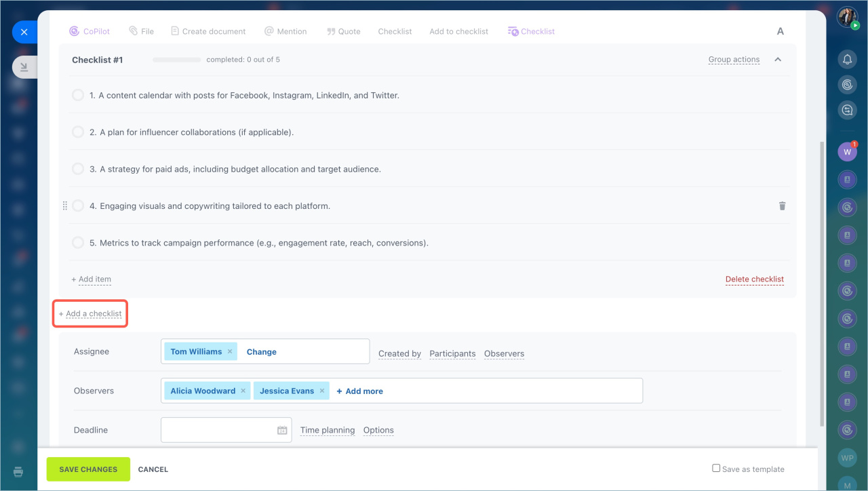Open the user profile avatar at top right
The width and height of the screenshot is (868, 491).
click(847, 17)
